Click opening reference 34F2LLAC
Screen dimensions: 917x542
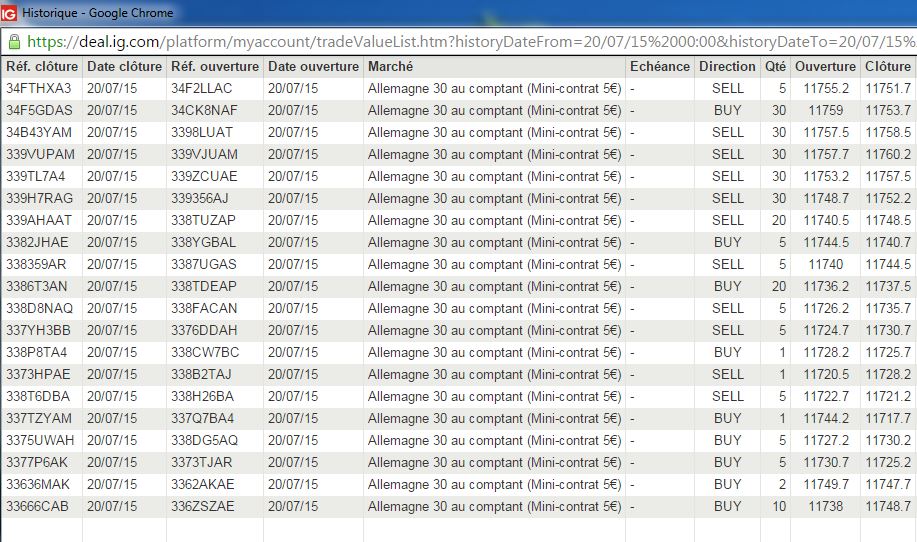point(201,88)
